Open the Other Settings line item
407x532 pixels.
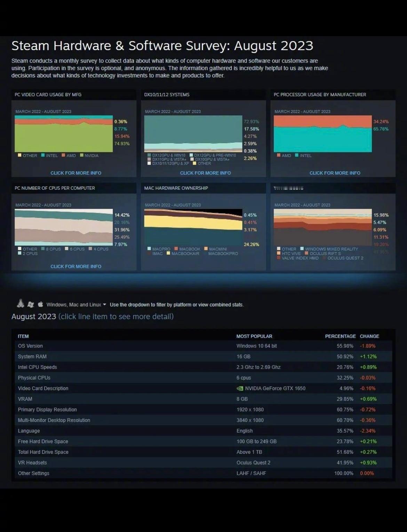pos(203,473)
